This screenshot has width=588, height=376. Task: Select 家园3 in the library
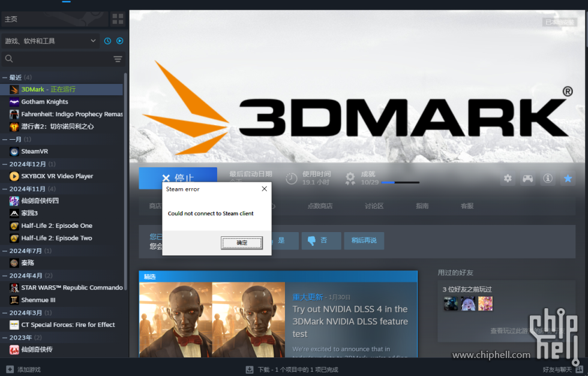point(61,213)
